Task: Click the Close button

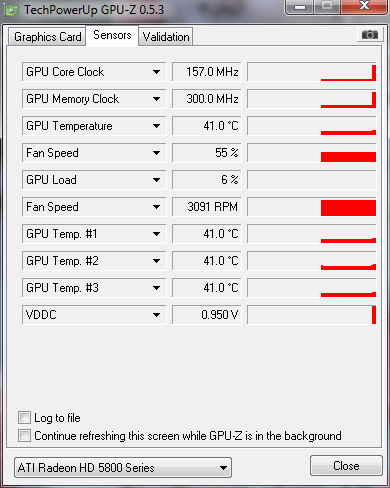Action: 346,466
